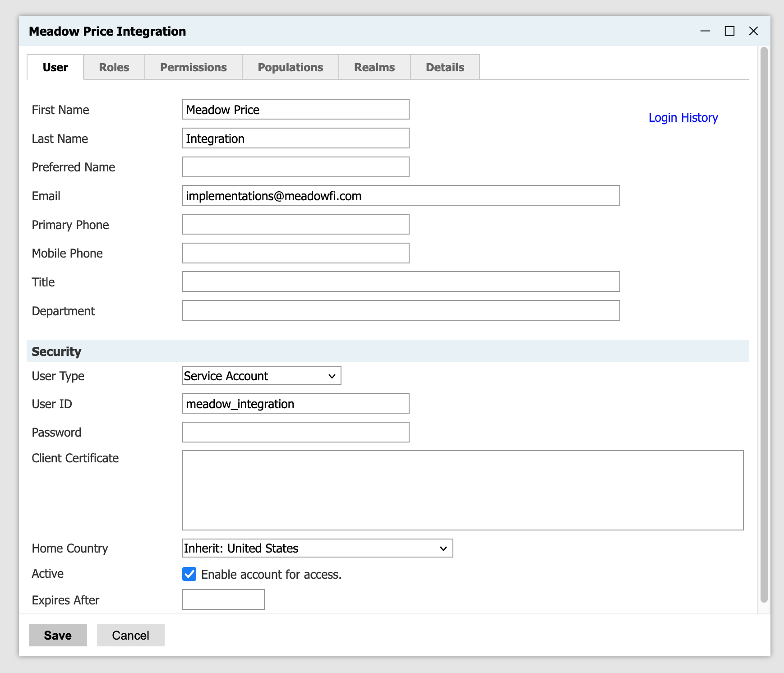Focus the Title input field
This screenshot has height=673, width=784.
pyautogui.click(x=401, y=281)
